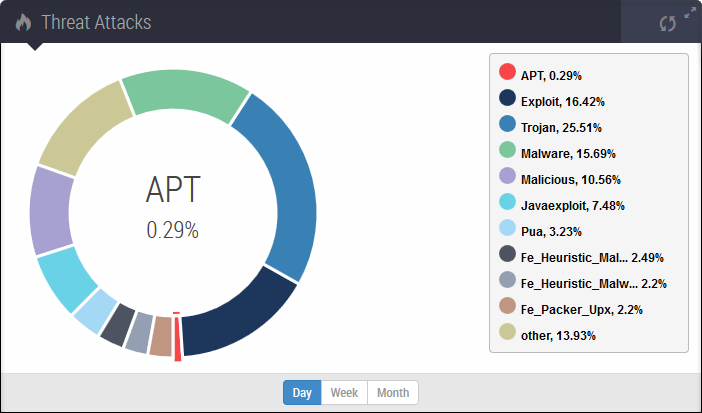702x413 pixels.
Task: Click the 'Fe_Packer_Upx, 2.2%' legend label
Action: 582,310
